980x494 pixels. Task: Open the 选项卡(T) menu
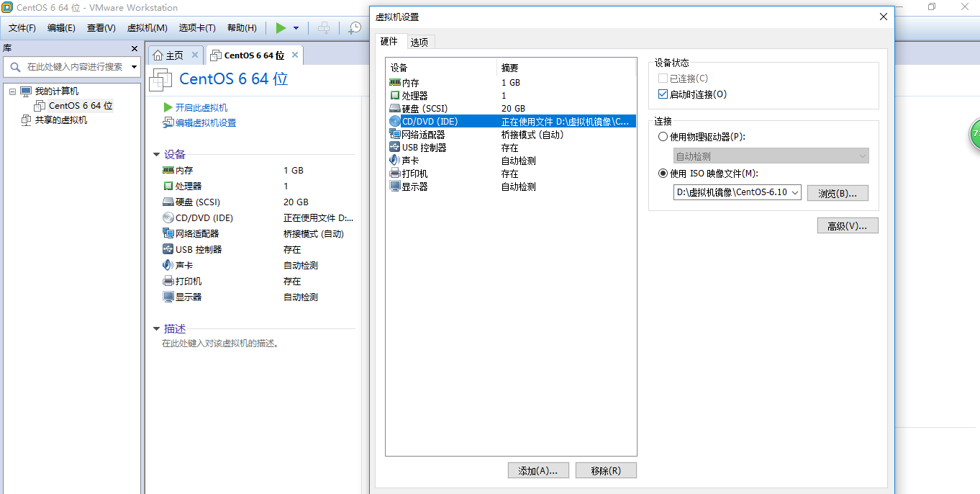[197, 28]
